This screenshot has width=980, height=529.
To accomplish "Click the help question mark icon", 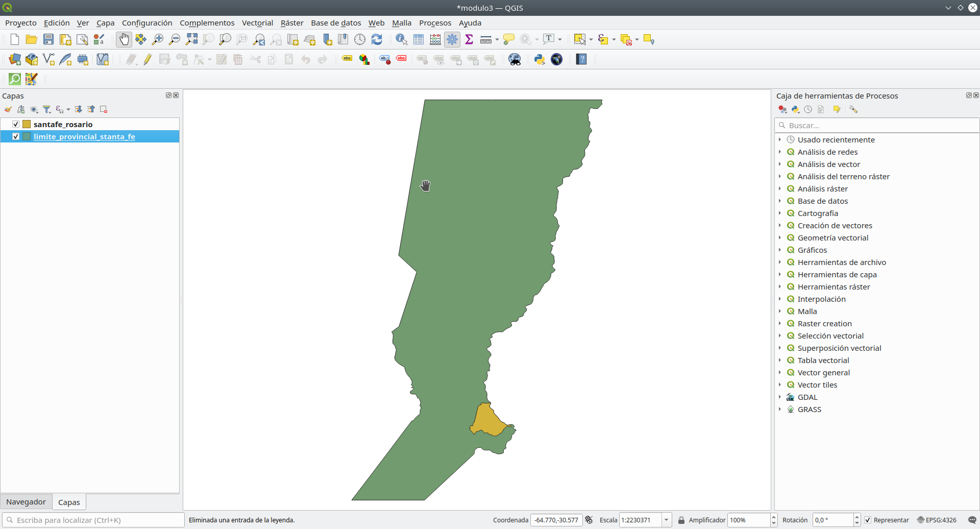I will coord(581,59).
